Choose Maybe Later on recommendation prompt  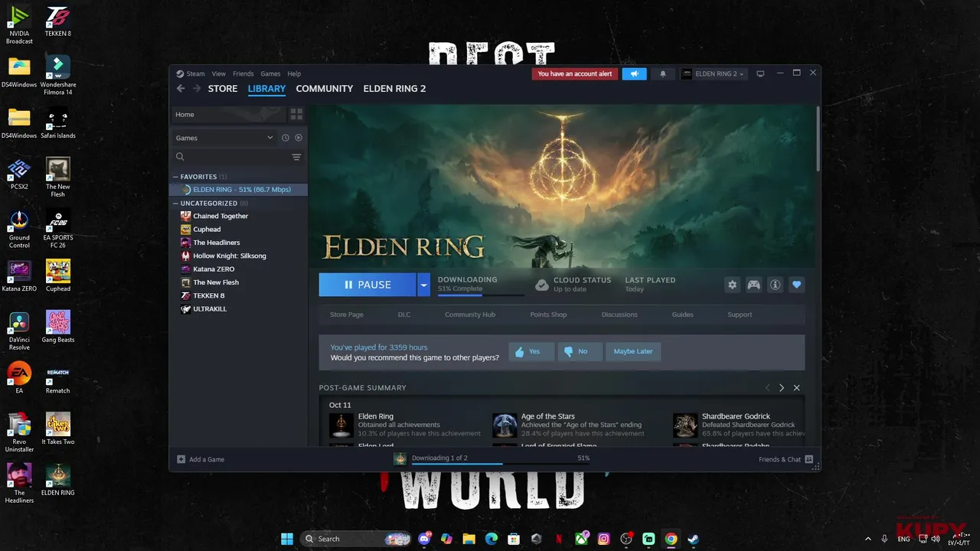[x=633, y=352]
